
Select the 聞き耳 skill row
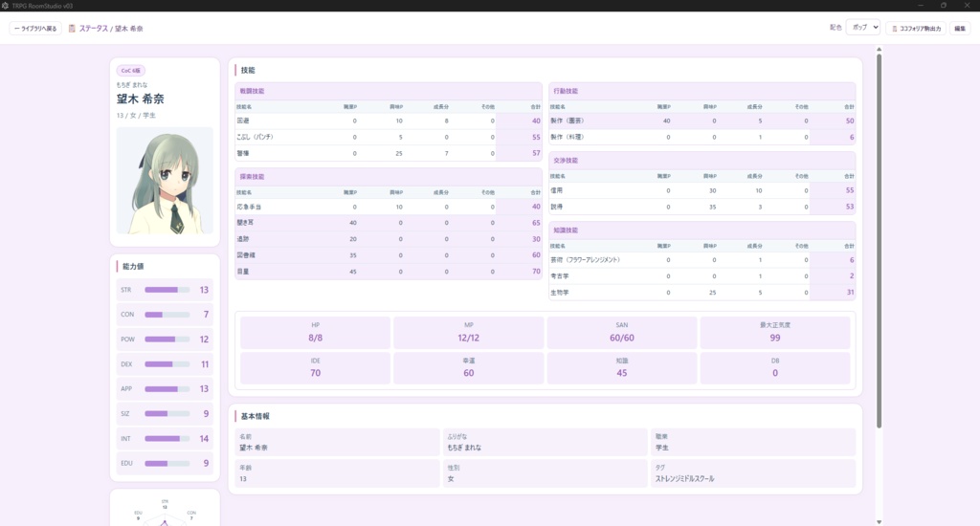[389, 223]
